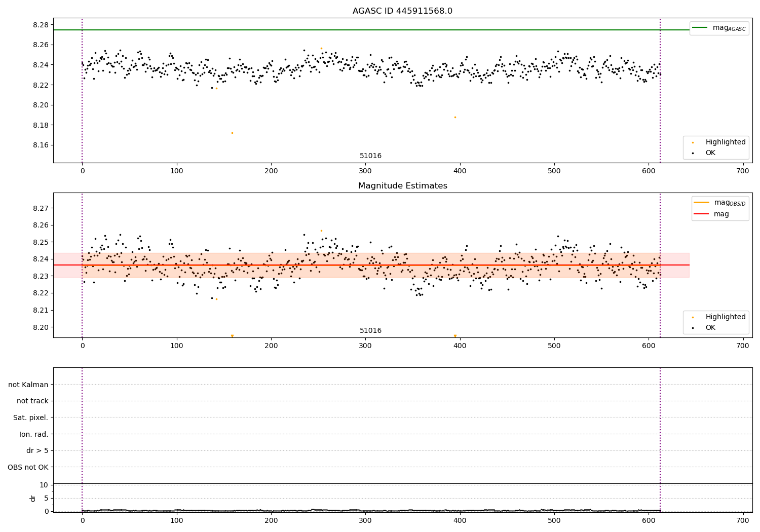
Task: Click the 'Sat. pixel.' row label
Action: (30, 418)
